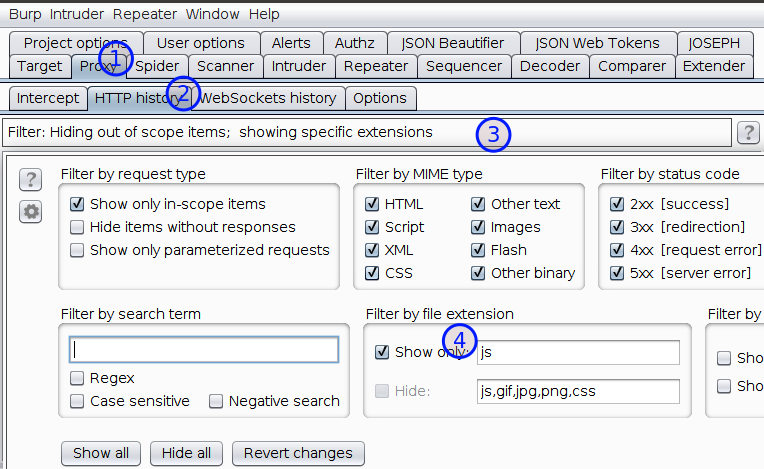
Task: Open the Sequencer tab
Action: [464, 66]
